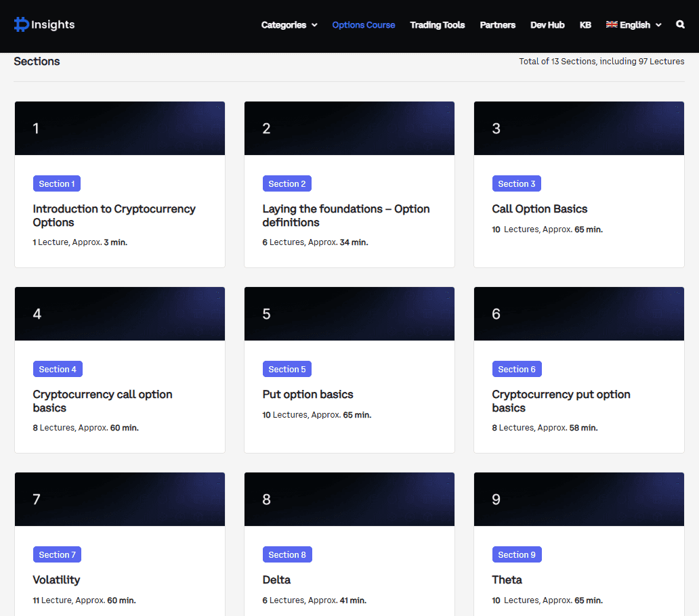Click the Section 4 badge

58,369
